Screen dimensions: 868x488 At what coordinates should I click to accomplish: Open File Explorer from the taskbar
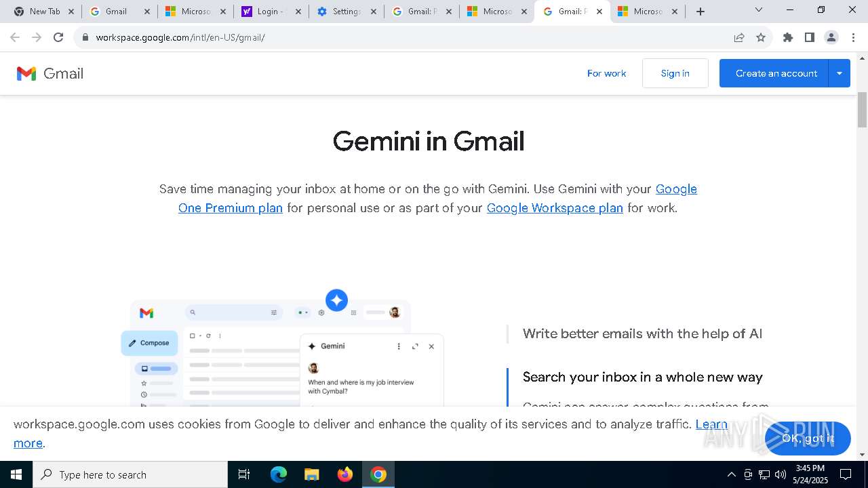tap(311, 474)
